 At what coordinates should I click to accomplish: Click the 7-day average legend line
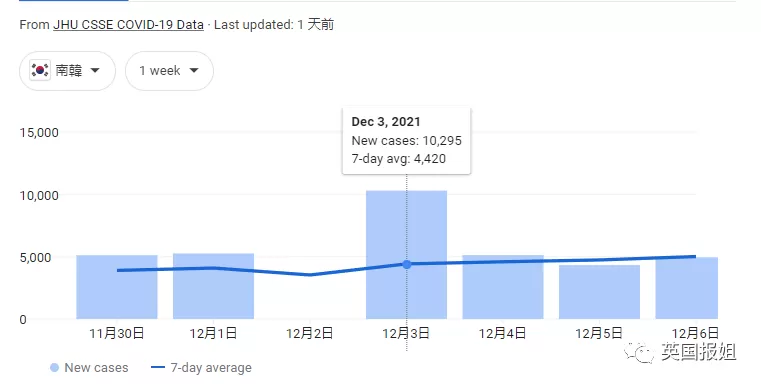[158, 367]
